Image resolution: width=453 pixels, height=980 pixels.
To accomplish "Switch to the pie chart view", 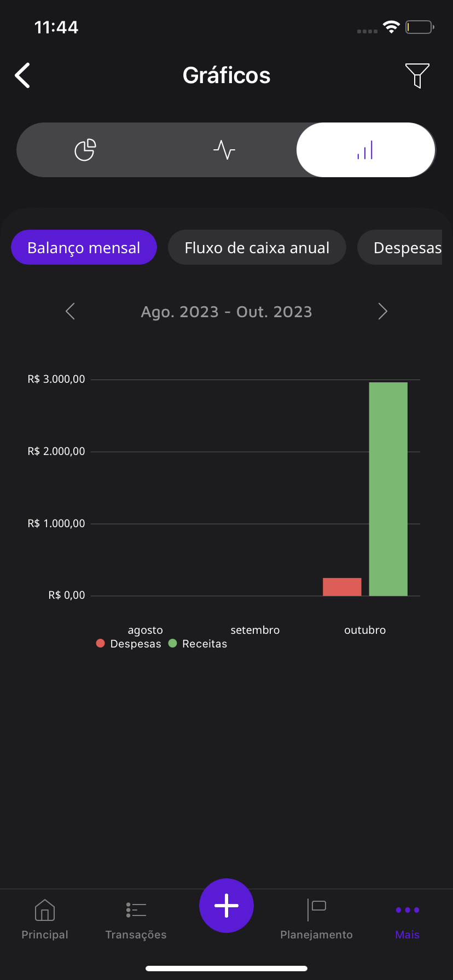I will 85,150.
